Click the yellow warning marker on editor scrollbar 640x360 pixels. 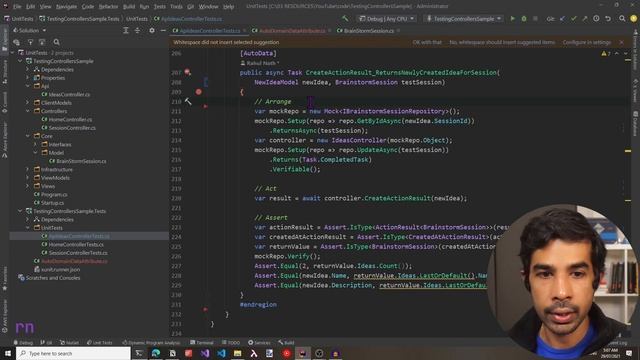(628, 151)
